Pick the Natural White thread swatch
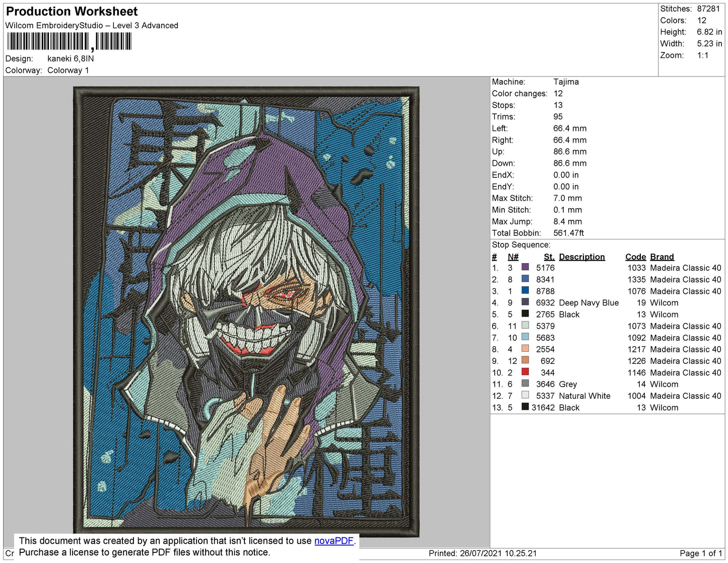Viewport: 728px width, 563px height. click(x=525, y=395)
